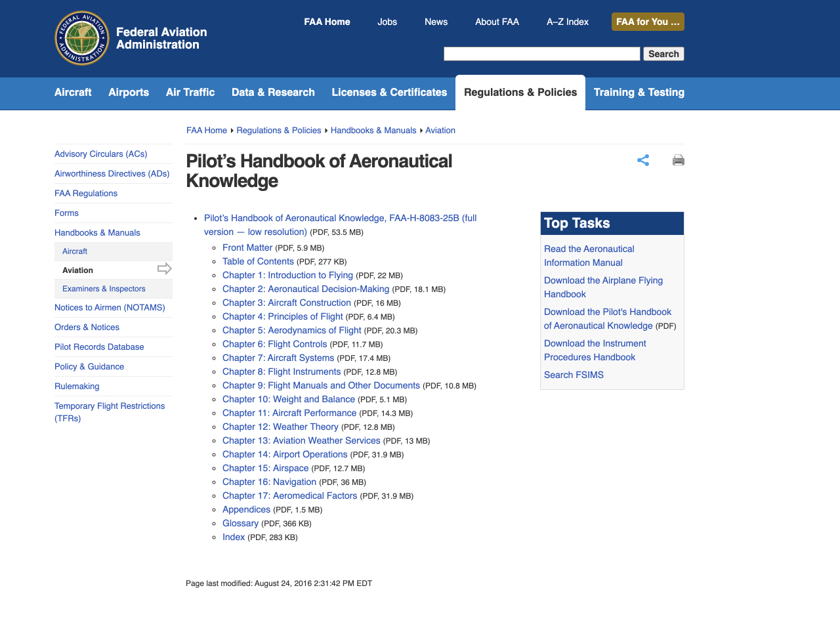Open Chapter 10: Weight and Balance
The width and height of the screenshot is (840, 630).
(x=289, y=399)
